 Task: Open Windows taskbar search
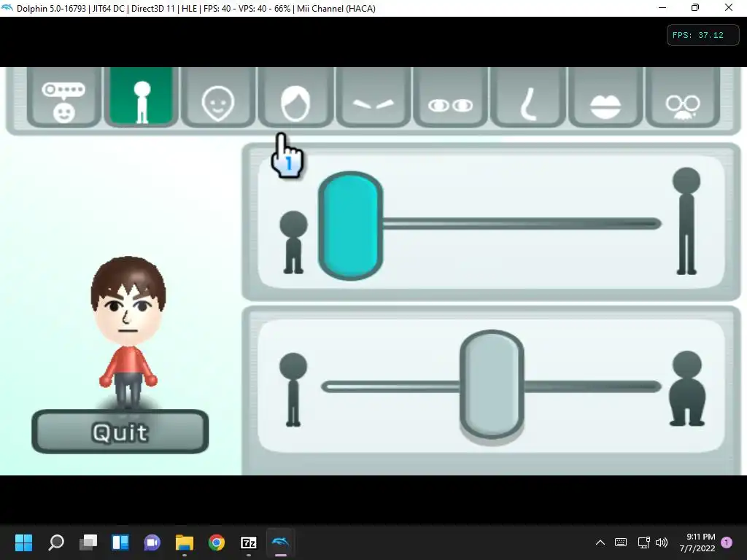click(x=56, y=542)
